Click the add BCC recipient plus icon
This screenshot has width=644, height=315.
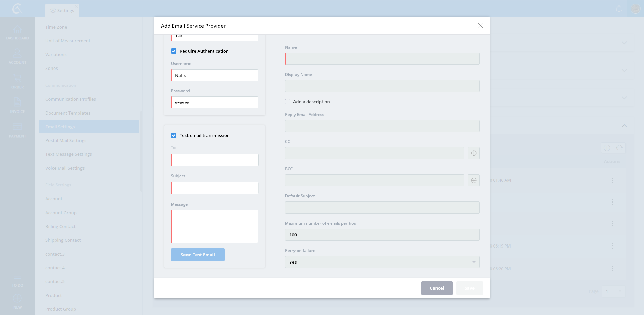click(x=474, y=180)
